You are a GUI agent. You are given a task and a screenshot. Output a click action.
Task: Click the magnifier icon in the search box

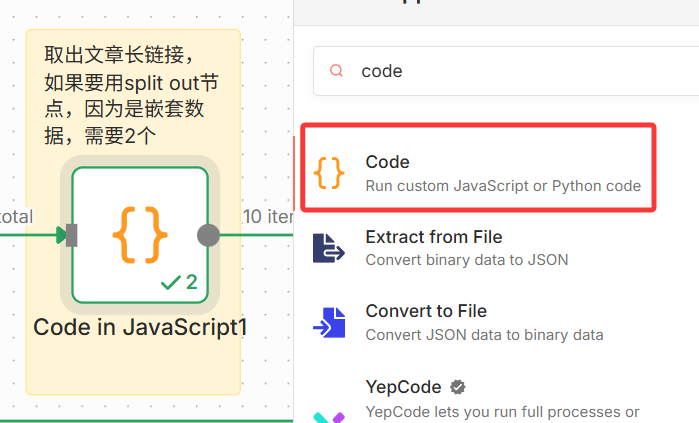337,71
